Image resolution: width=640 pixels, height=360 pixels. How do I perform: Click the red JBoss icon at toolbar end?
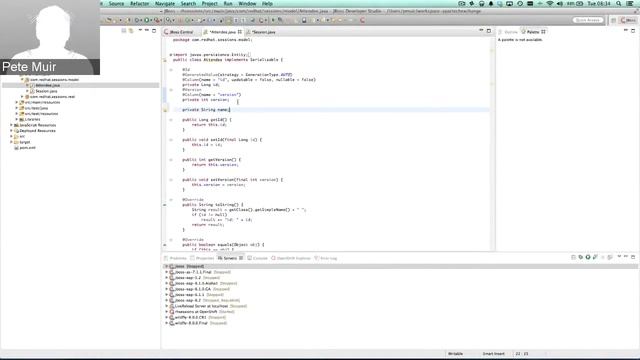coord(362,20)
